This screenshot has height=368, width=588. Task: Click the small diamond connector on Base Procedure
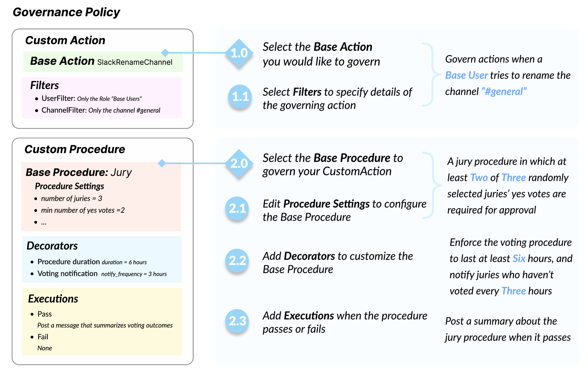pos(162,163)
